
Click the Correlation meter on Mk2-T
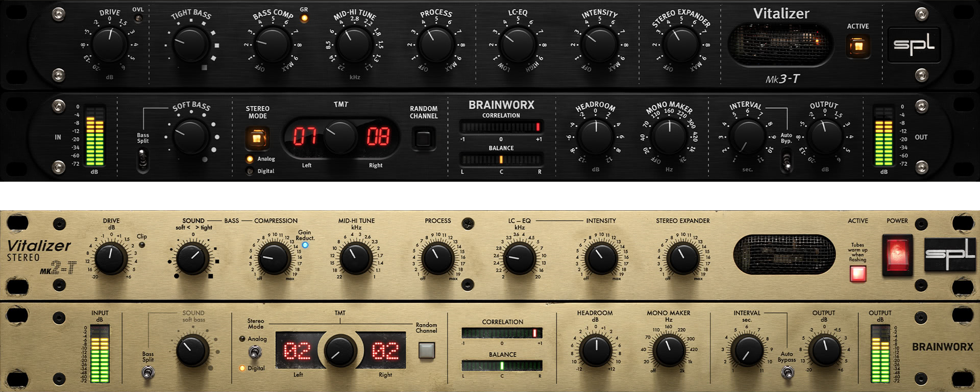pyautogui.click(x=502, y=333)
